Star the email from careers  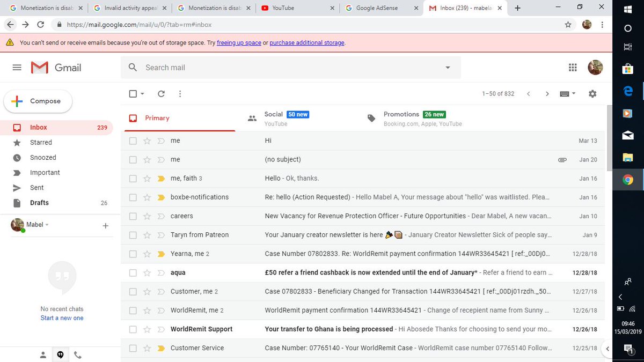click(147, 216)
